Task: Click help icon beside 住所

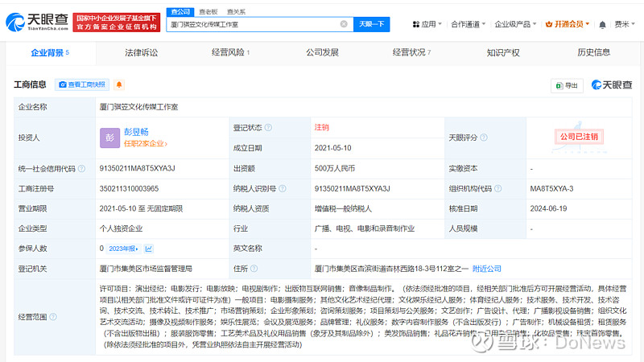Action: click(x=254, y=269)
